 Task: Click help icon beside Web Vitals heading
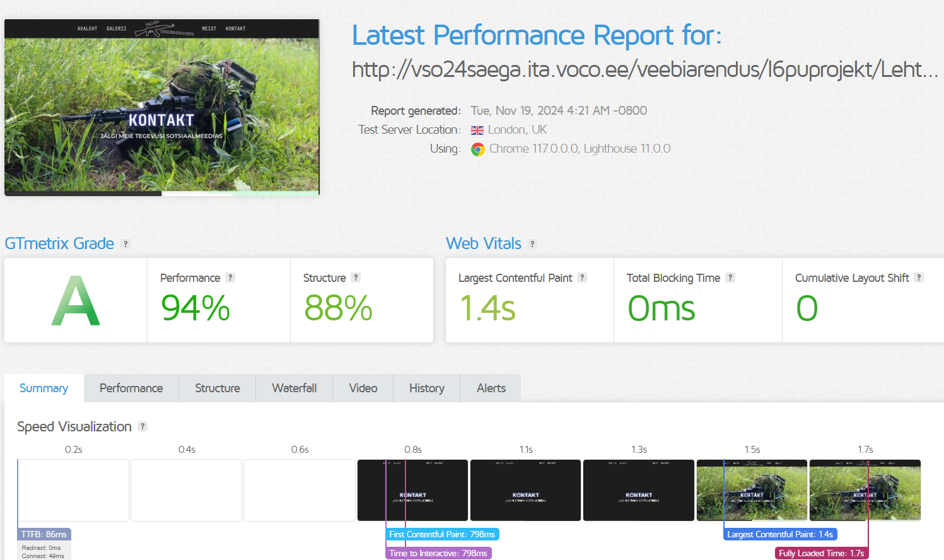click(532, 244)
